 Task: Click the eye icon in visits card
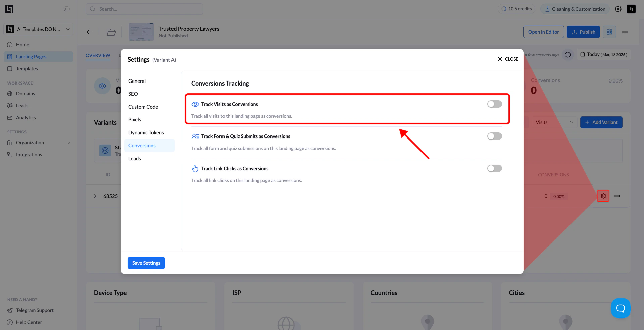(x=102, y=86)
